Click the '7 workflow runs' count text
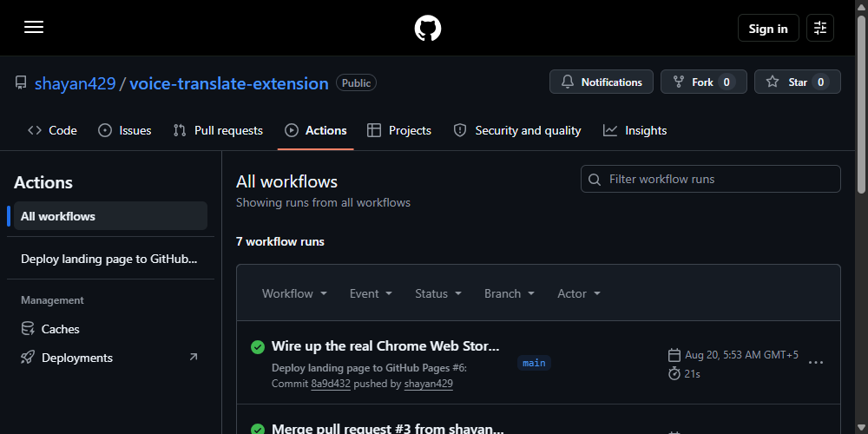The width and height of the screenshot is (868, 434). 280,241
